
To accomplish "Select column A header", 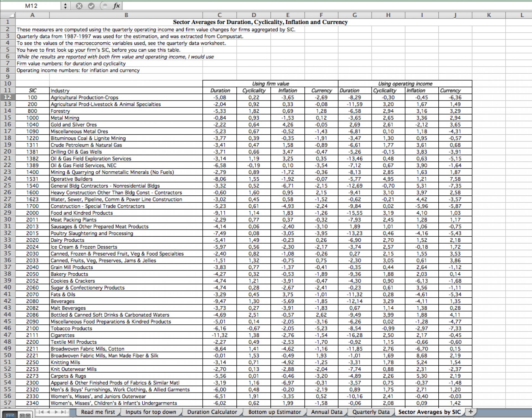I will click(x=32, y=15).
